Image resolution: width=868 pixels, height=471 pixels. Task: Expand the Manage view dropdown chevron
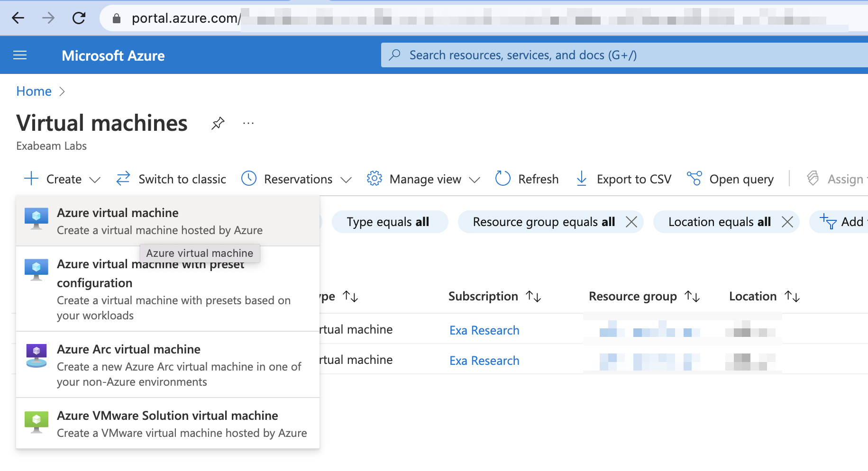(x=475, y=180)
